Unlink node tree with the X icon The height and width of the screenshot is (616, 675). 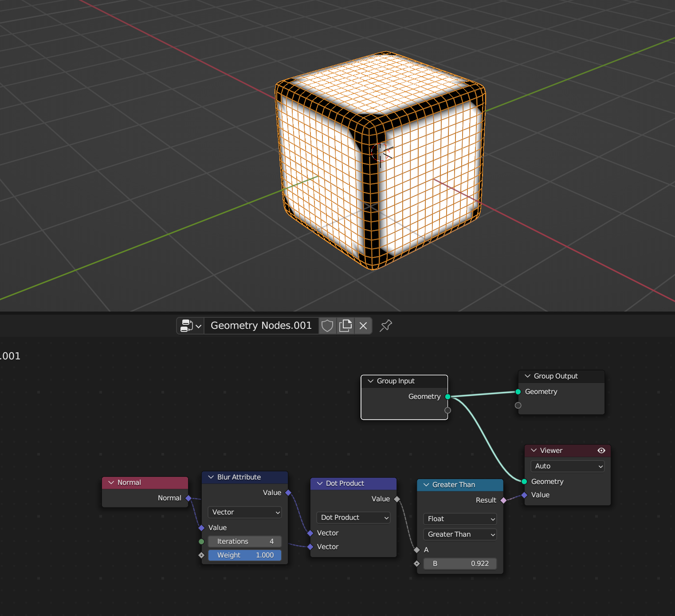click(363, 326)
